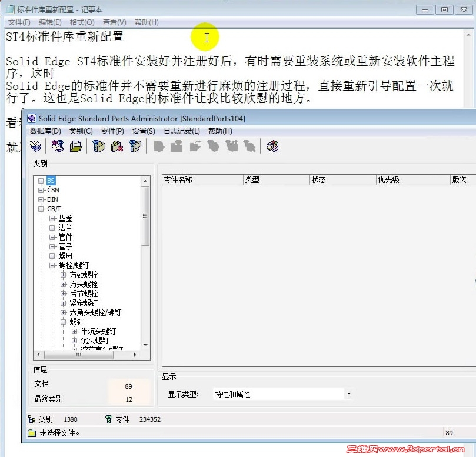Click the category tree icon in status bar
Screen dimensions: 476x457
pyautogui.click(x=32, y=419)
